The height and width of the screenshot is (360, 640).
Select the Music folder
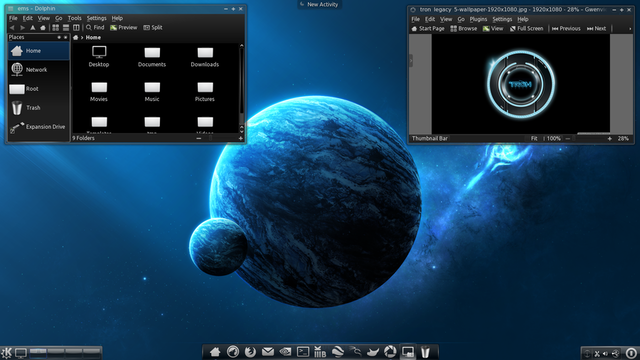click(152, 91)
